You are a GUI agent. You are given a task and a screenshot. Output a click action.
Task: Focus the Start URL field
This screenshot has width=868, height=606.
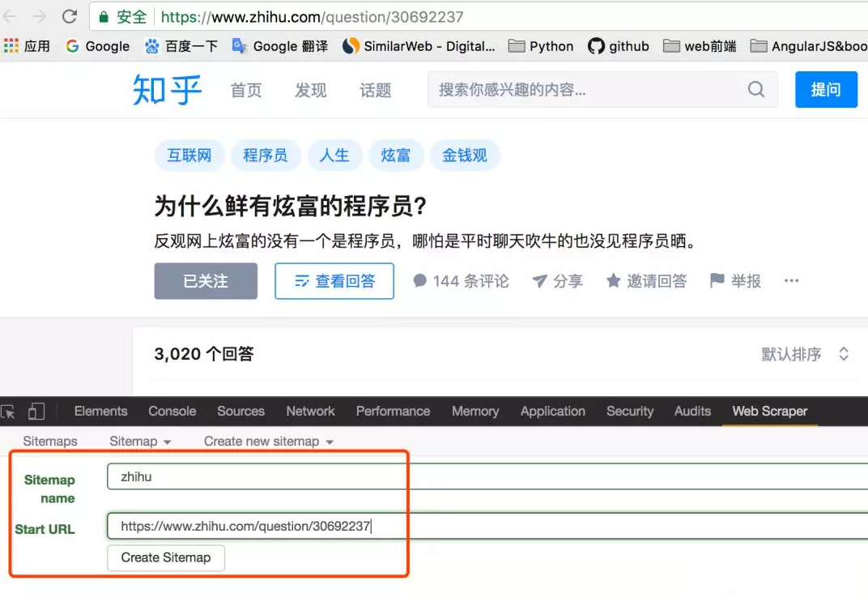[x=487, y=526]
